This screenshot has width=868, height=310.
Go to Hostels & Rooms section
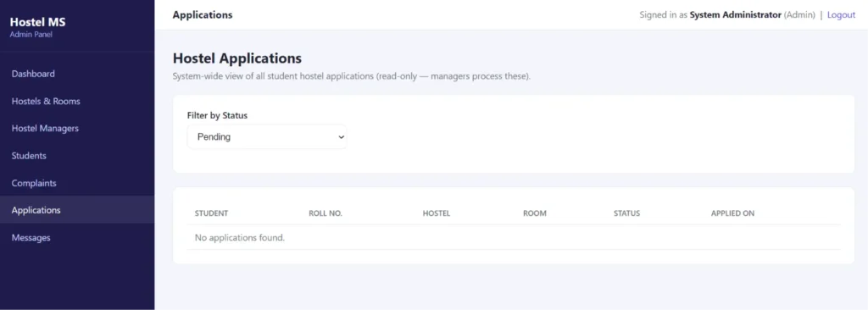tap(77, 102)
